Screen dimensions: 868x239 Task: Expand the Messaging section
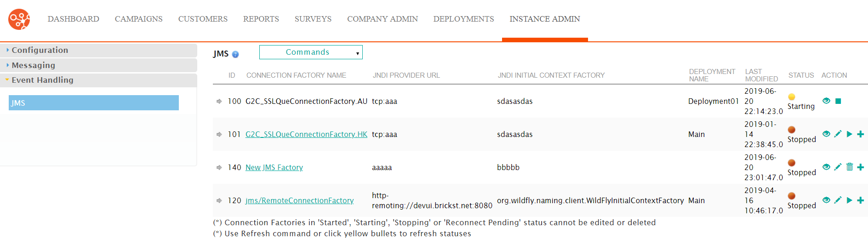click(x=98, y=65)
